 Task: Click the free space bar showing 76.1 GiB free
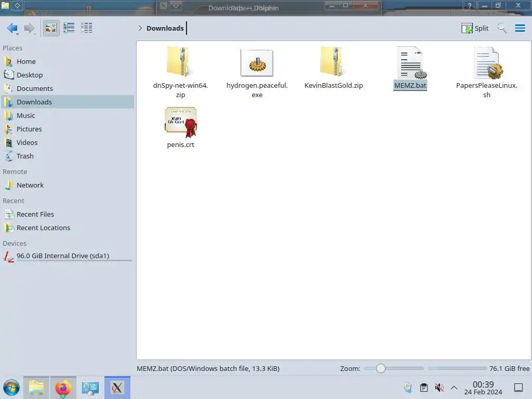(x=457, y=368)
